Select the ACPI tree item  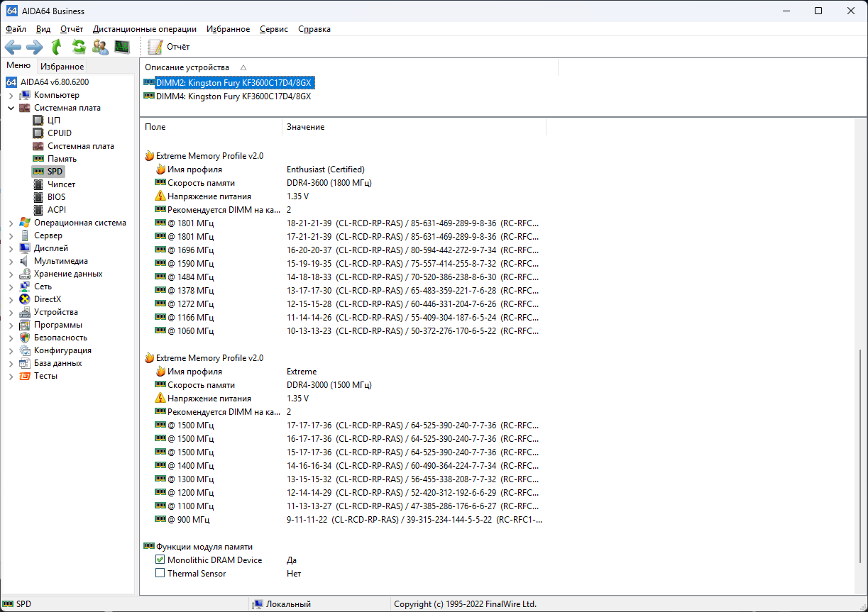56,210
